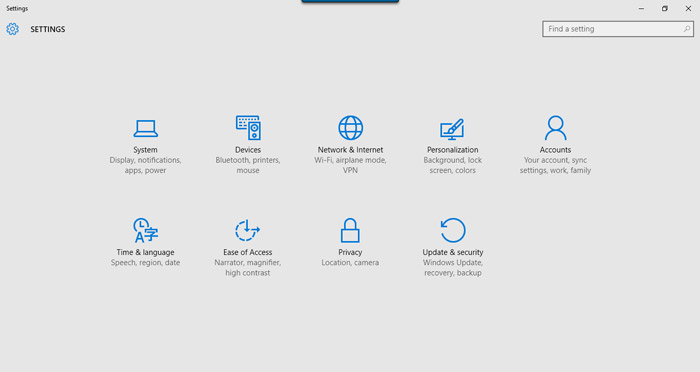
Task: Click "Background, lock screen, colors" description
Action: pyautogui.click(x=453, y=165)
